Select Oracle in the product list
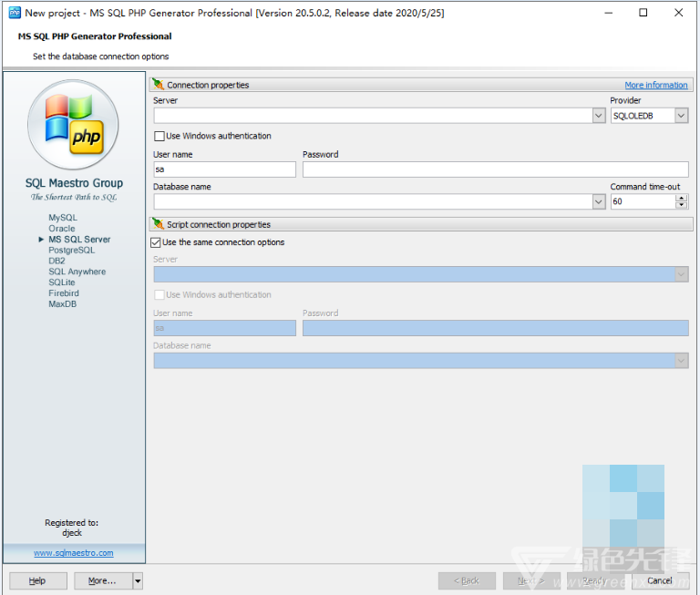The image size is (700, 595). coord(62,228)
